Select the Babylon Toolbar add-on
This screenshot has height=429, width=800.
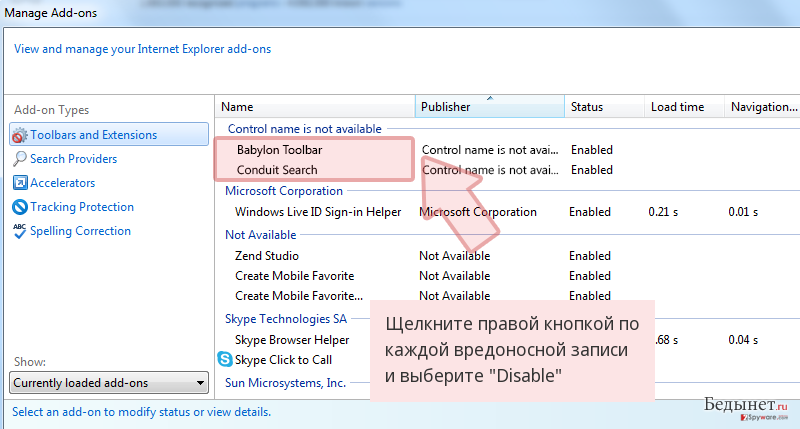click(279, 150)
